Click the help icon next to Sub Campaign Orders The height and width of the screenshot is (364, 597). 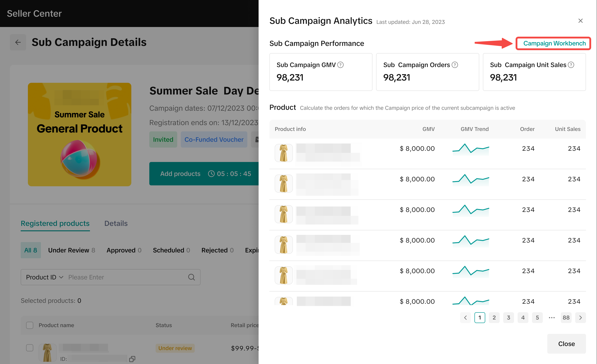click(x=455, y=65)
